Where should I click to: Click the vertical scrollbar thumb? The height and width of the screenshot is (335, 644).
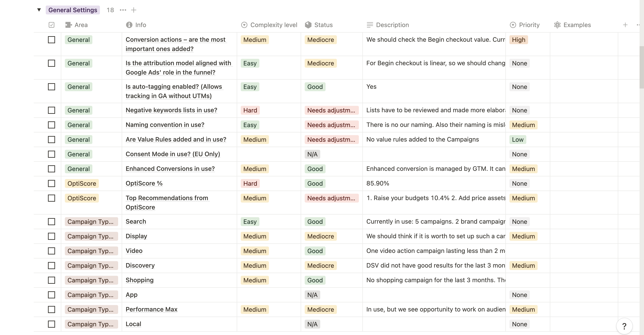pyautogui.click(x=642, y=67)
